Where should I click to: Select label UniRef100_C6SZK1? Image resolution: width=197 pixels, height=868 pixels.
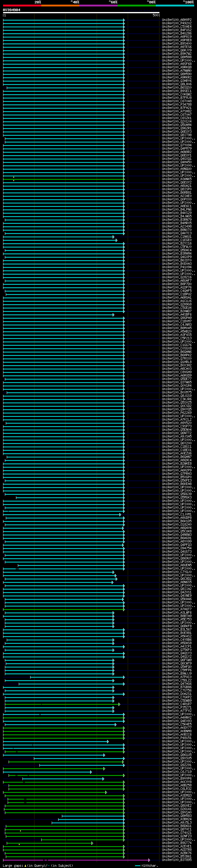pos(177,118)
